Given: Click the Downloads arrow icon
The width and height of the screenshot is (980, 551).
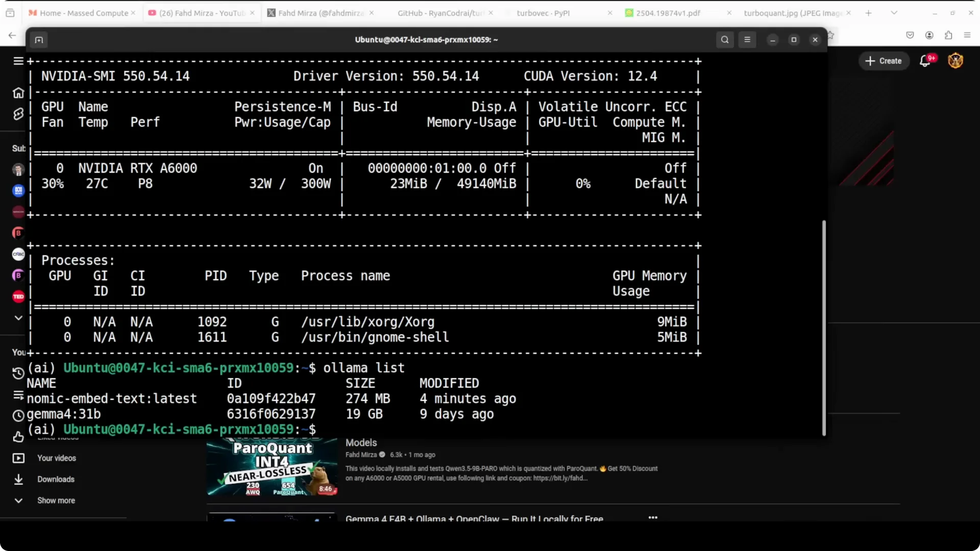Looking at the screenshot, I should pyautogui.click(x=18, y=480).
